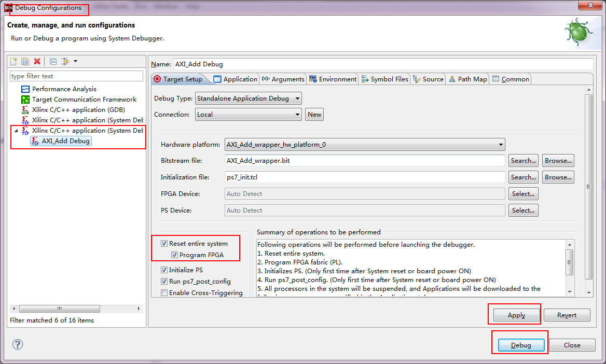Toggle the Run ps7_post_config checkbox
The height and width of the screenshot is (364, 606).
164,282
